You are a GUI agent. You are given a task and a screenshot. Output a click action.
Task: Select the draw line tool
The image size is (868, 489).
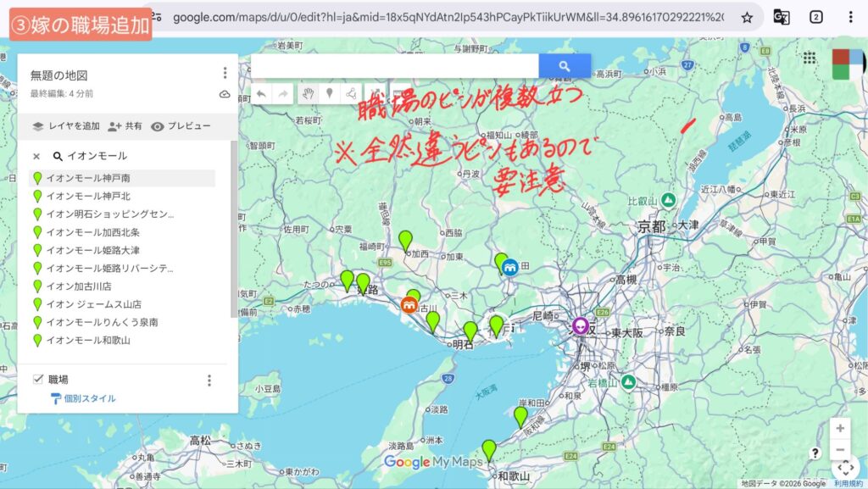click(x=351, y=93)
